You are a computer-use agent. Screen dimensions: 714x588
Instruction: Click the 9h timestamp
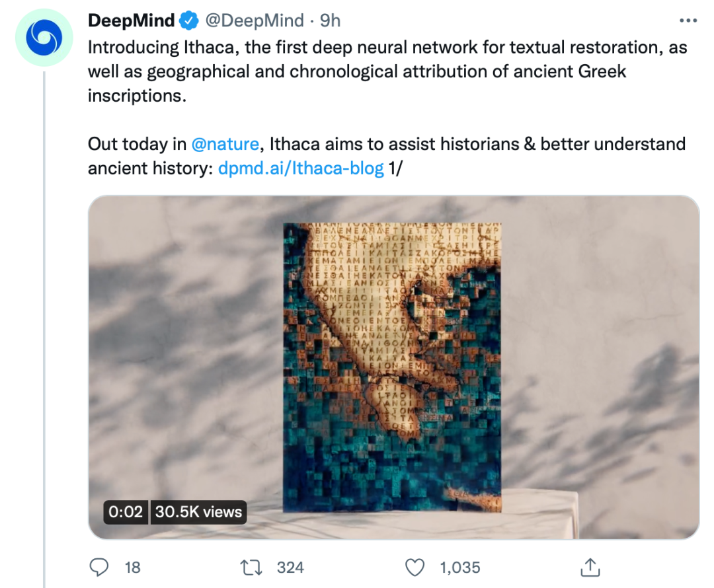(330, 21)
